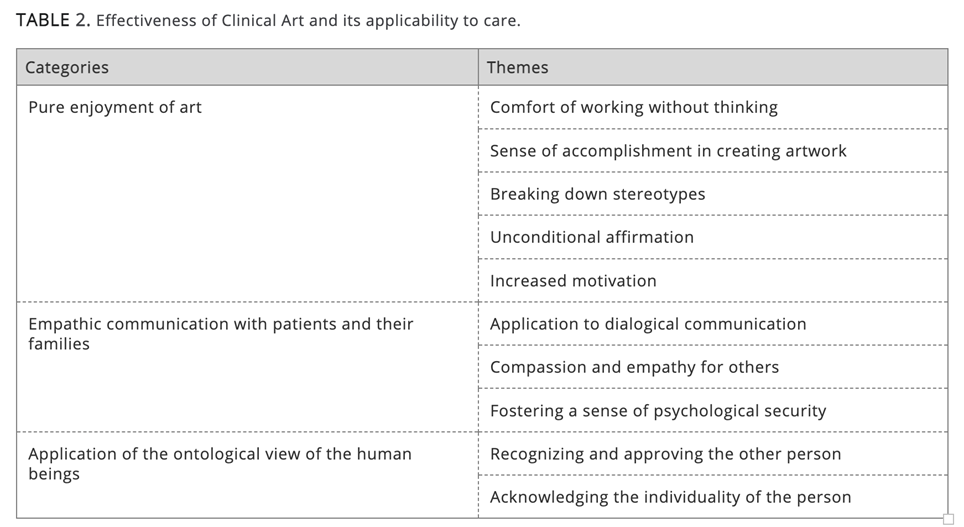Click 'Recognizing and approving the other person'

click(x=665, y=454)
